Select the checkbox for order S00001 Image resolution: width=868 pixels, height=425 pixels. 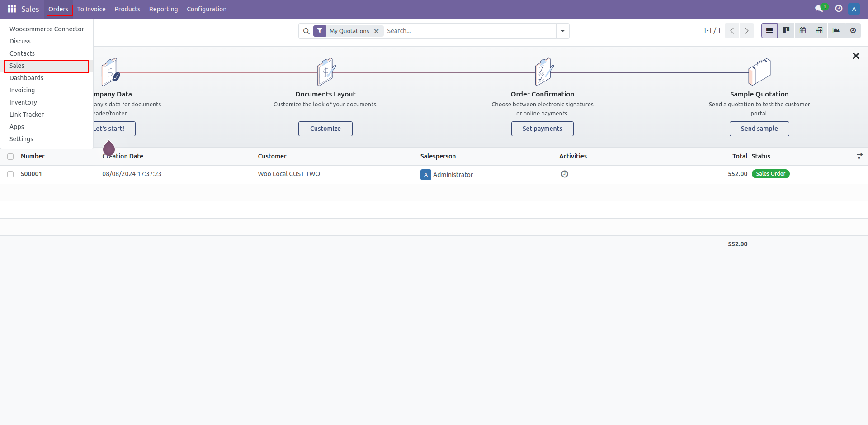[10, 174]
